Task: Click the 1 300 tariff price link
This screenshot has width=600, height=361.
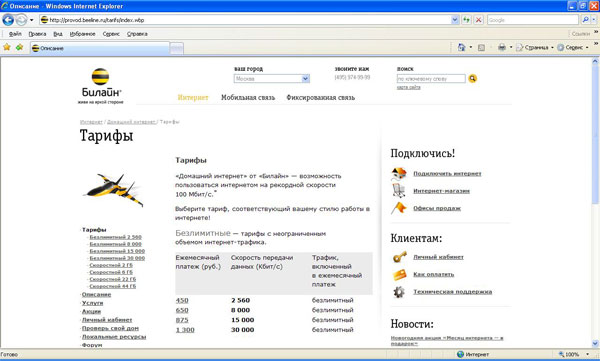Action: (185, 330)
